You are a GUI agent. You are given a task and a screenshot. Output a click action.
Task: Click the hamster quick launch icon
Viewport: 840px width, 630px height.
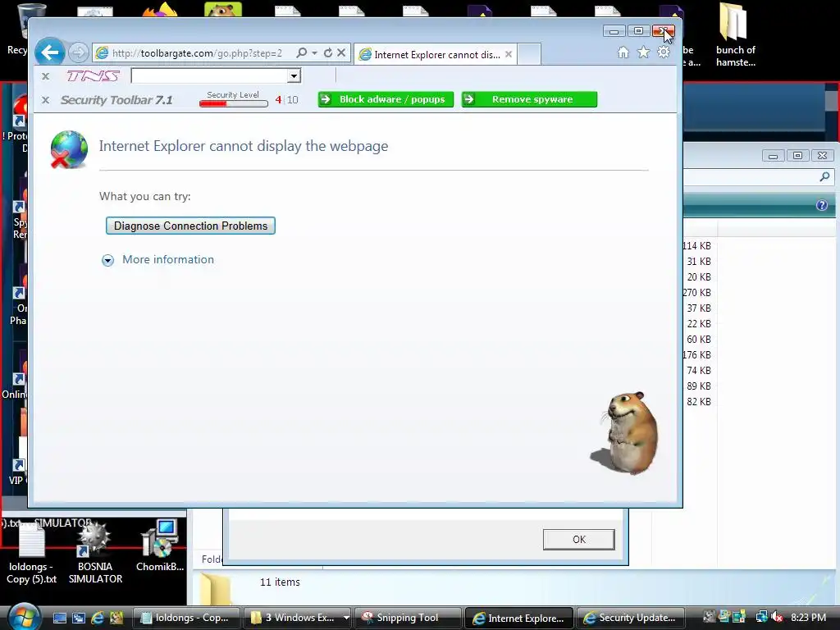pos(116,618)
